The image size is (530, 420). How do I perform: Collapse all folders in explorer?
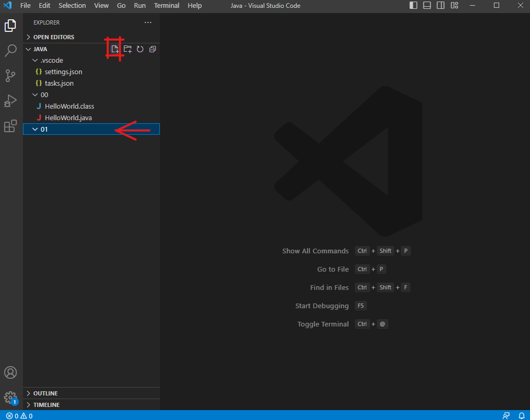[153, 49]
